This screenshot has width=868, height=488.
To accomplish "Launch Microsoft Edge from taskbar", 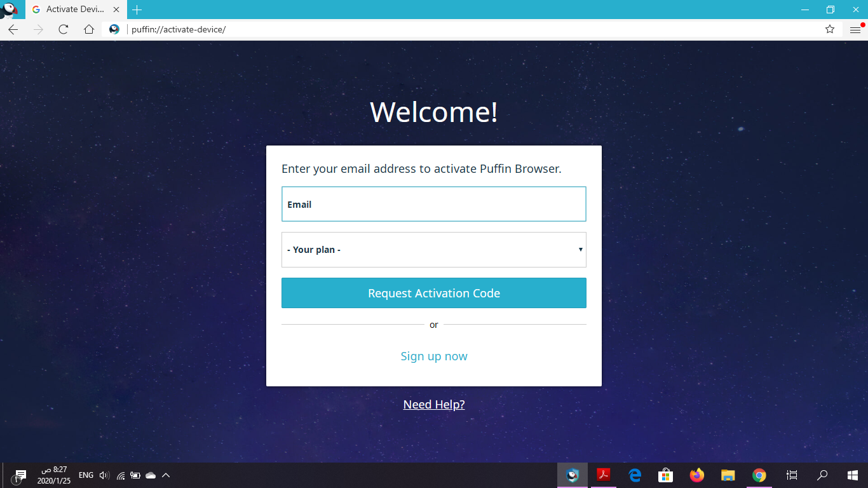I will click(x=635, y=475).
